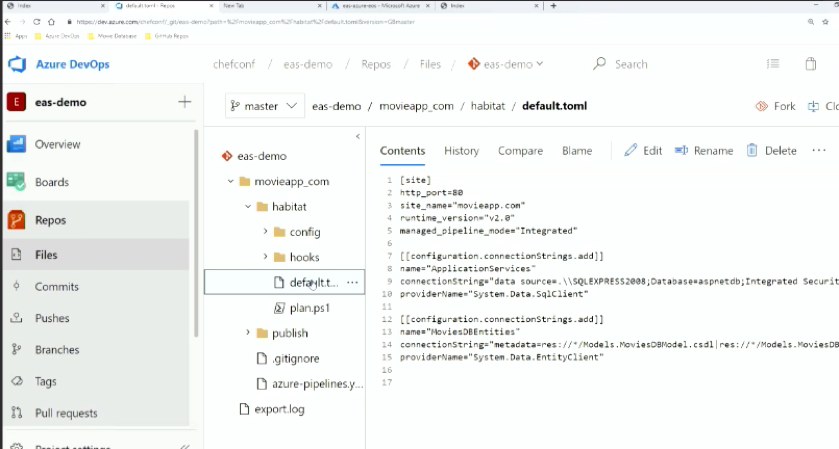
Task: Collapse the file tree pane arrow
Action: point(358,136)
